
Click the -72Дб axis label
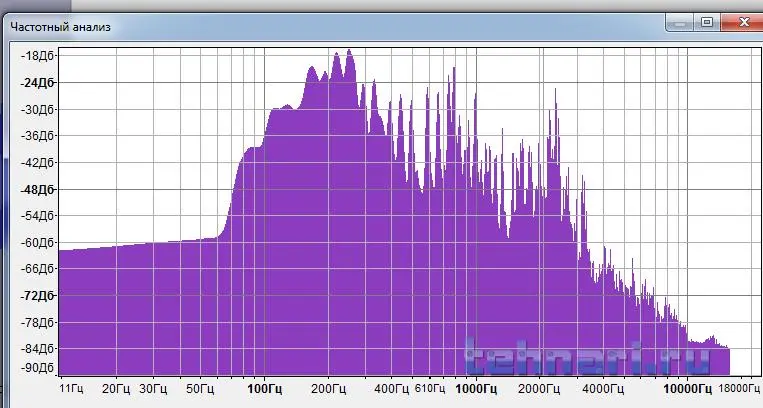[37, 296]
